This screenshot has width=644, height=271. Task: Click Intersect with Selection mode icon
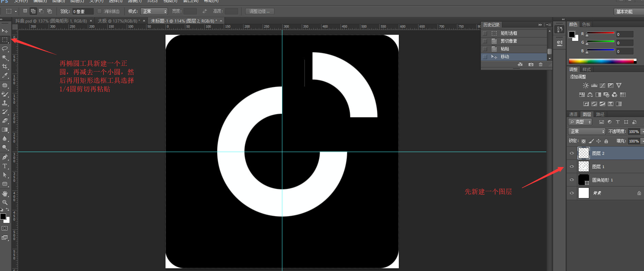(49, 11)
